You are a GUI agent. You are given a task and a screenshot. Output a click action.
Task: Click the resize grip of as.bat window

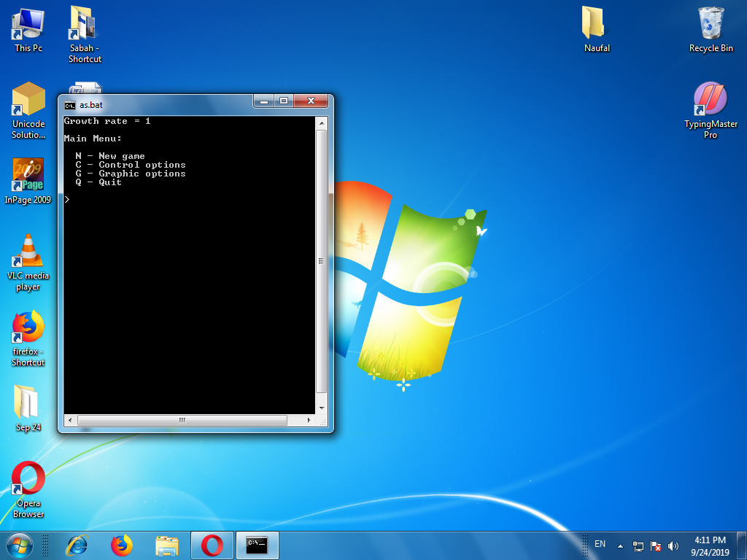click(x=323, y=422)
